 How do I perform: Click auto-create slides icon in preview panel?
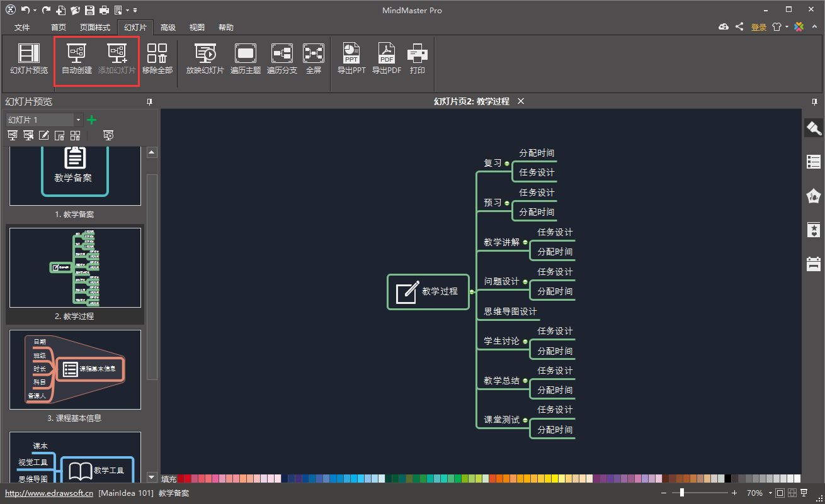click(13, 135)
